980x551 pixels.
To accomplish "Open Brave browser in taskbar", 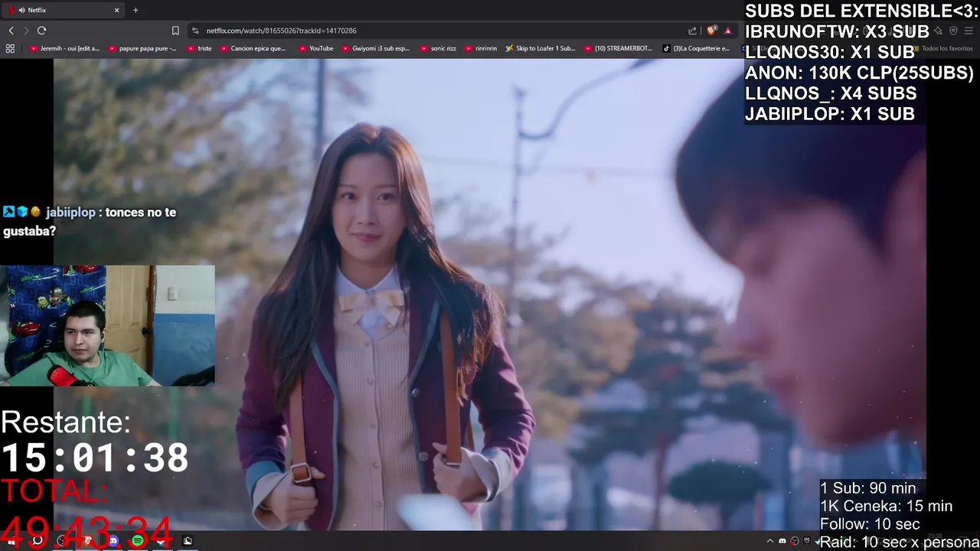I will [88, 541].
